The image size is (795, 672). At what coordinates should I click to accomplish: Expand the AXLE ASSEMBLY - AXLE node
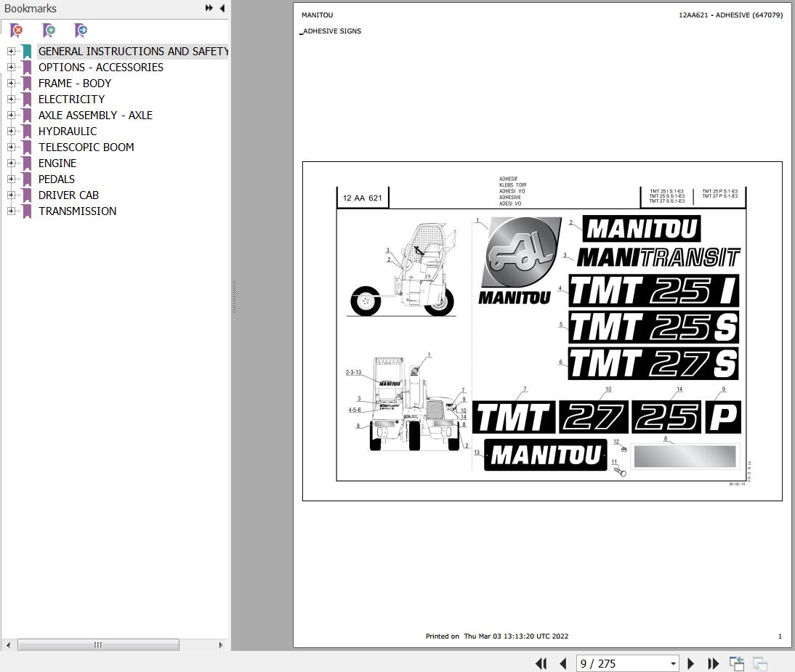coord(11,115)
